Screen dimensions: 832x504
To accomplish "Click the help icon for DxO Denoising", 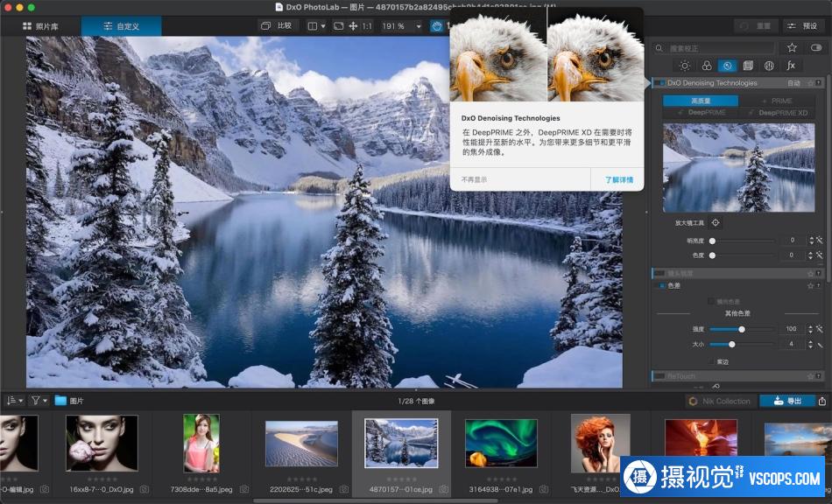I will pyautogui.click(x=819, y=83).
